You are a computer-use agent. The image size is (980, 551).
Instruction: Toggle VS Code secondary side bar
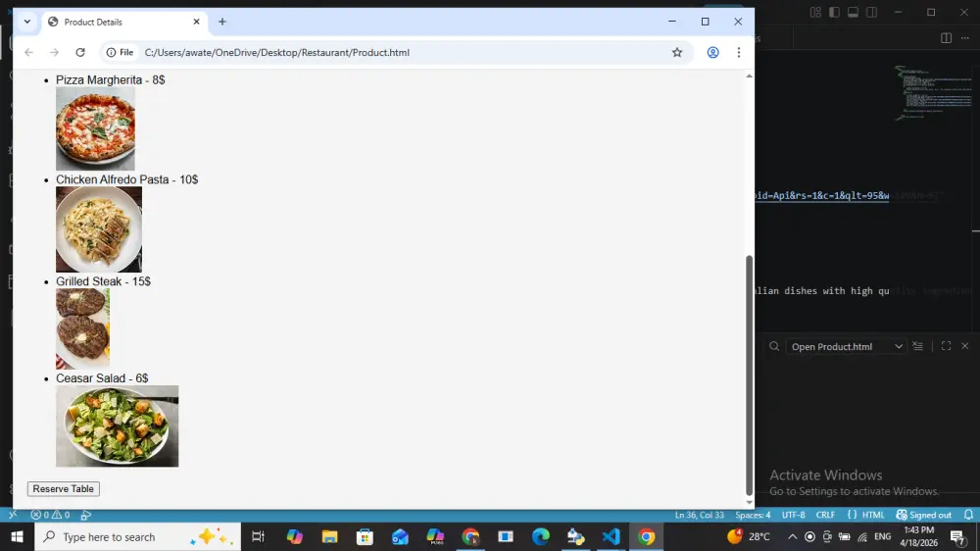(x=872, y=13)
